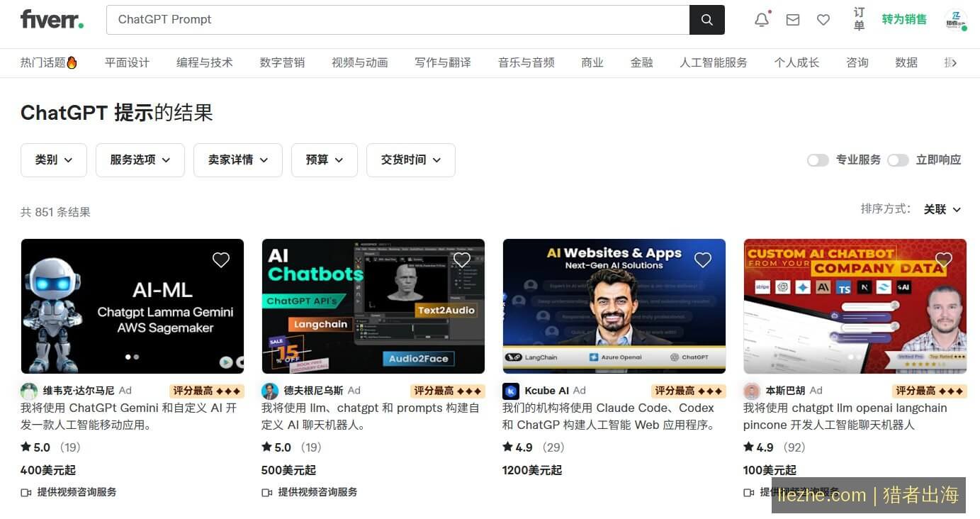Viewport: 980px width, 519px height.
Task: Click 本斯巴胡 seller avatar
Action: click(752, 391)
